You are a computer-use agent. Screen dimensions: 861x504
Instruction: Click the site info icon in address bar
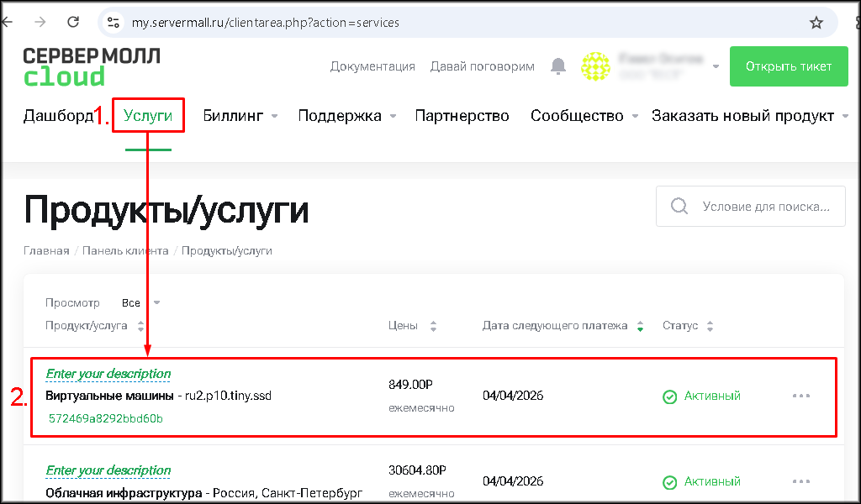coord(114,23)
